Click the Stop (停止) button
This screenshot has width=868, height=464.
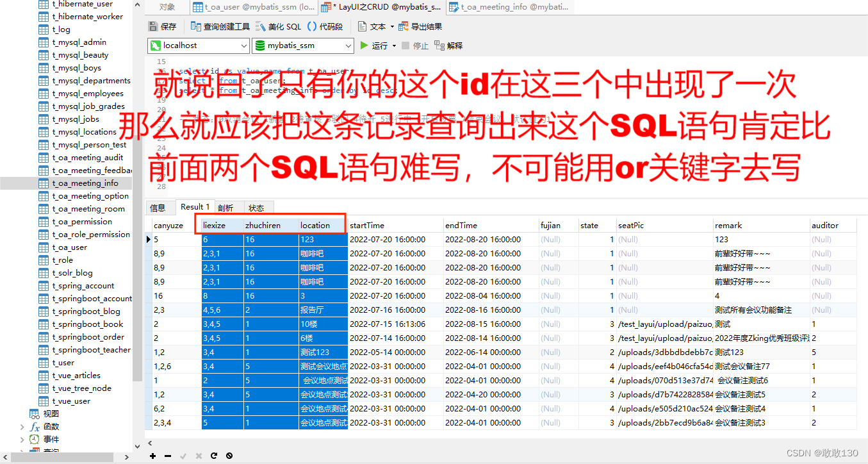[x=415, y=46]
